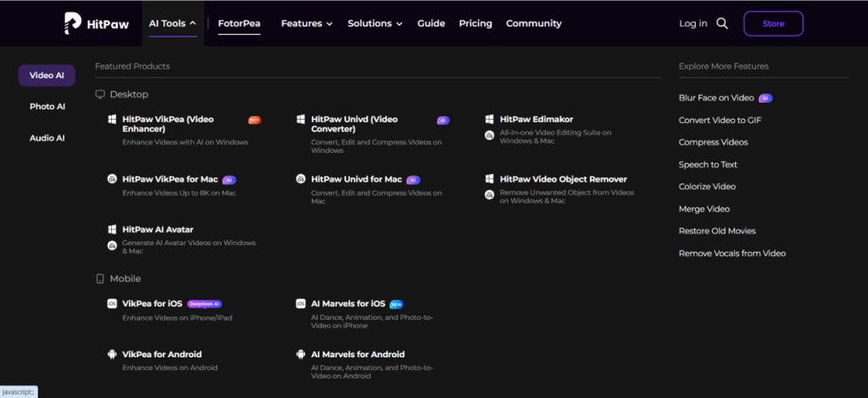
Task: Click the macOS icon under HitPaw AI Avatar
Action: point(112,245)
